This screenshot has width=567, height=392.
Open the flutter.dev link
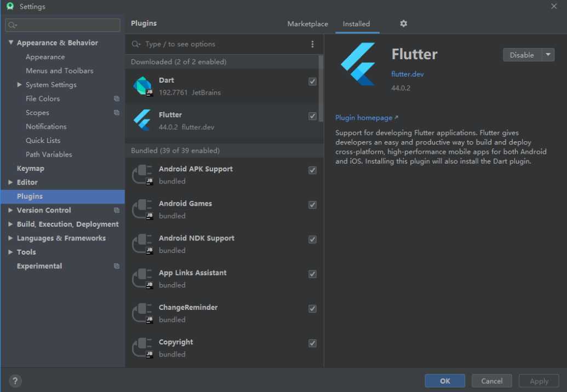407,74
